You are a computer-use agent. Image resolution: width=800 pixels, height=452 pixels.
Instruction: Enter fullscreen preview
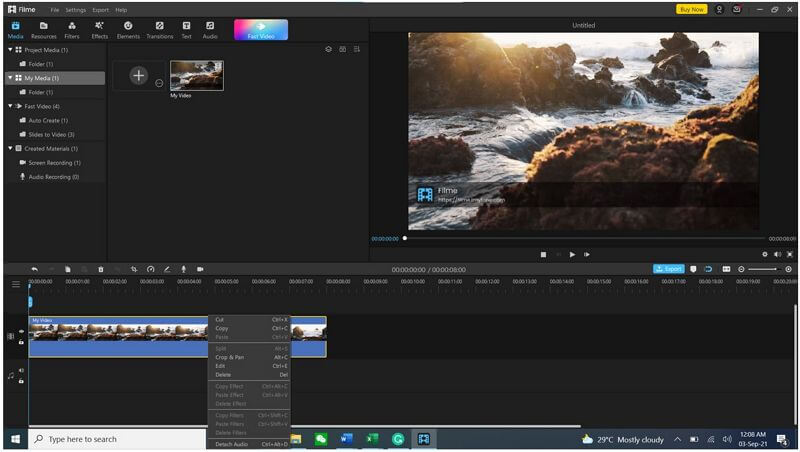[x=790, y=254]
